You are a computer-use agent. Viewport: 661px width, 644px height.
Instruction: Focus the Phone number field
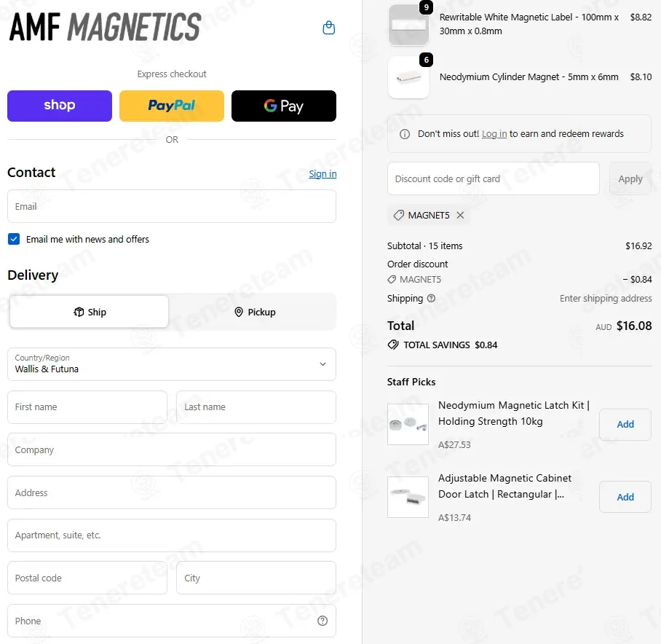(172, 621)
